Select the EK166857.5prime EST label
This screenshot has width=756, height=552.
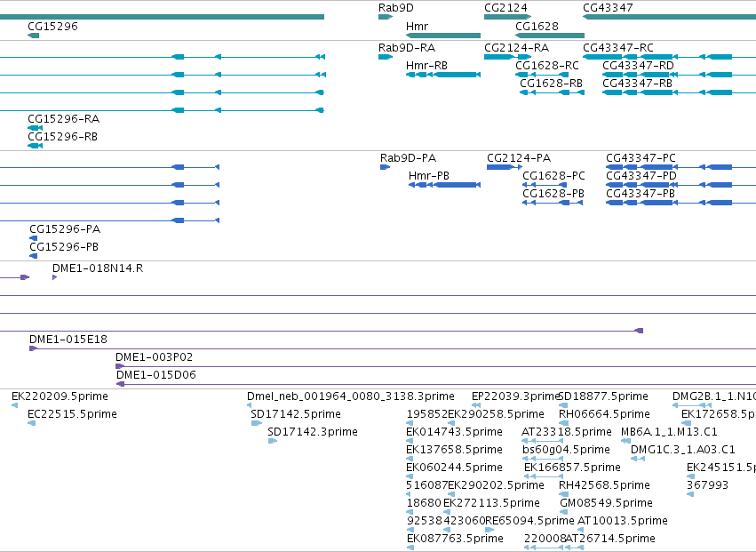tap(572, 468)
